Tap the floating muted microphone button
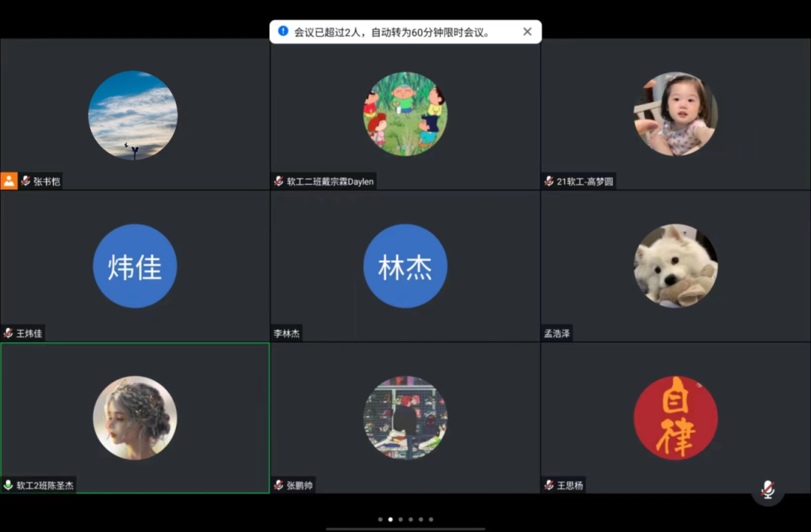 (x=767, y=489)
